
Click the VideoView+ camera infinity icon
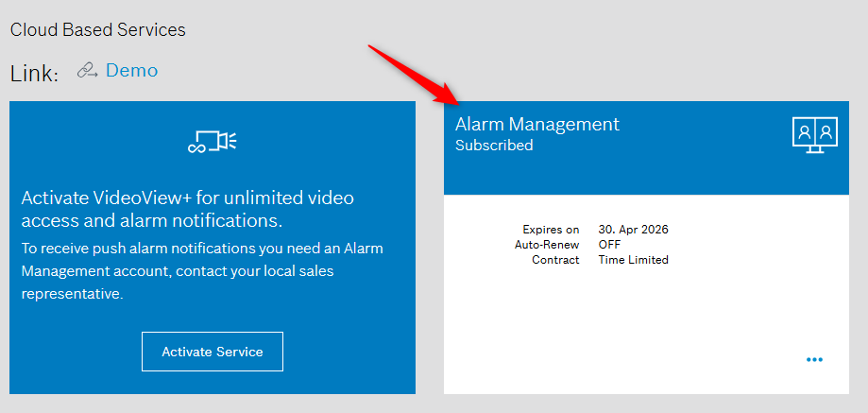pyautogui.click(x=212, y=142)
